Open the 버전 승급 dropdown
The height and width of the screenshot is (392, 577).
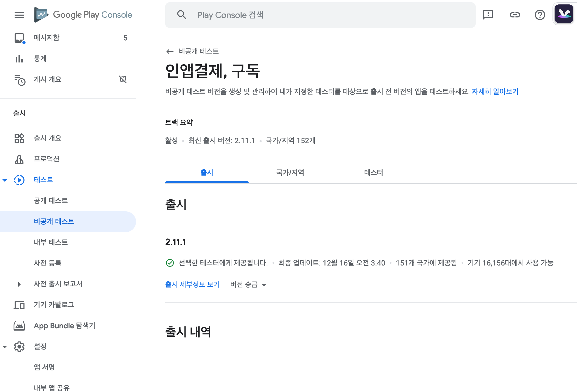click(248, 284)
